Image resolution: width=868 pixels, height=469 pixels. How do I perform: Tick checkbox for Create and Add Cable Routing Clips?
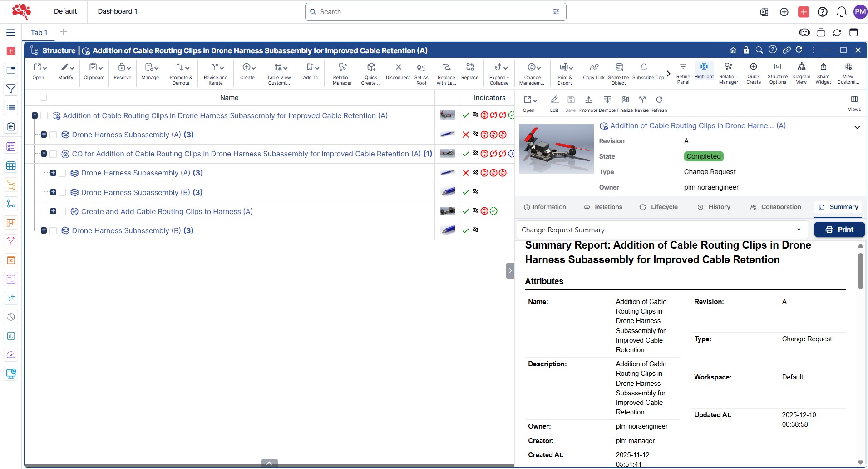(63, 211)
